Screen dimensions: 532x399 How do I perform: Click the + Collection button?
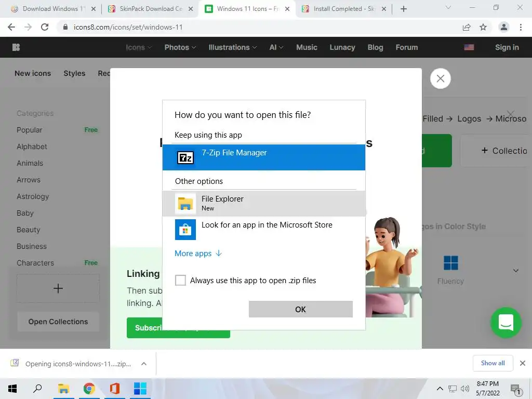[496, 151]
